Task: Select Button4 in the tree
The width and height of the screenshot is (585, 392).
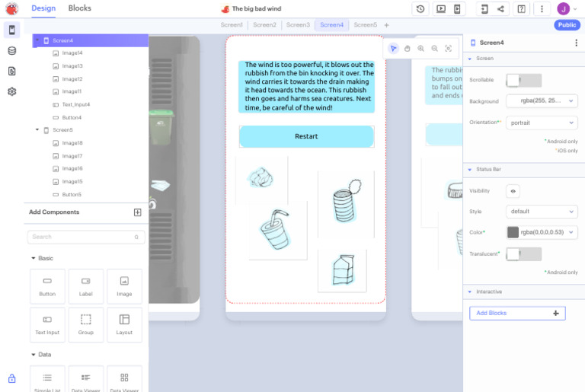Action: click(72, 118)
